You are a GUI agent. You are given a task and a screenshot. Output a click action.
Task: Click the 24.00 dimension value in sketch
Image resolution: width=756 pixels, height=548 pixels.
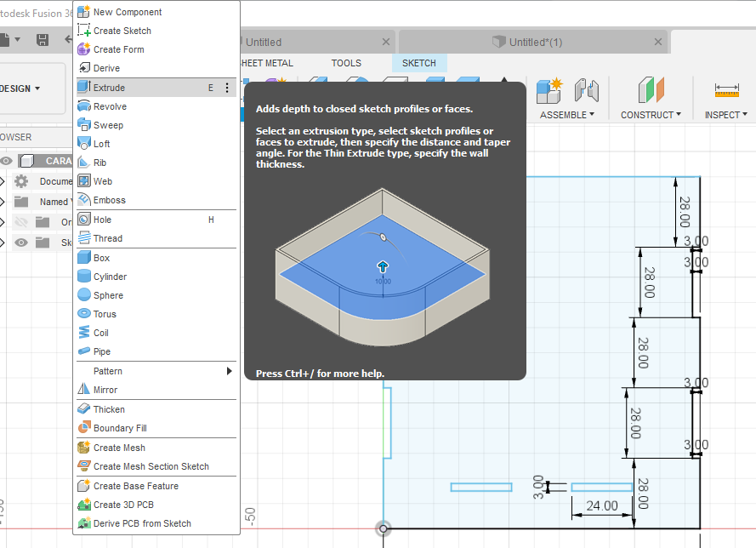(x=602, y=505)
